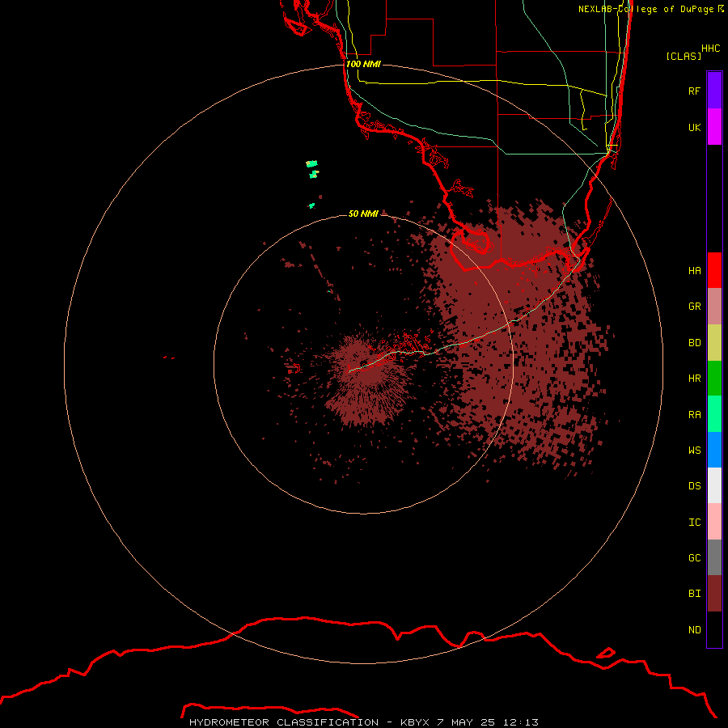The image size is (728, 728).
Task: Click the DS legend label
Action: pyautogui.click(x=694, y=485)
